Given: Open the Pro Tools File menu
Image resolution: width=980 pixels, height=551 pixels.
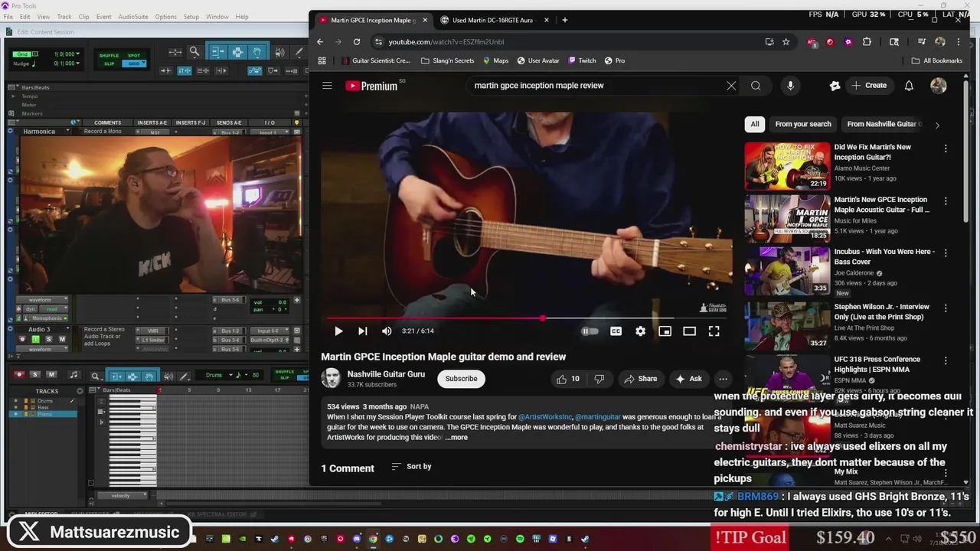Looking at the screenshot, I should pos(8,17).
